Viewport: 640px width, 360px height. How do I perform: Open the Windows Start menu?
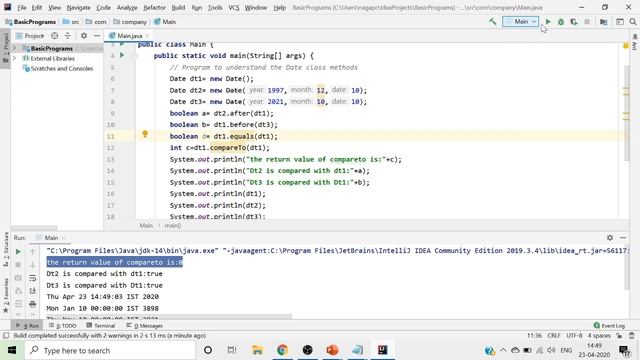[x=11, y=350]
